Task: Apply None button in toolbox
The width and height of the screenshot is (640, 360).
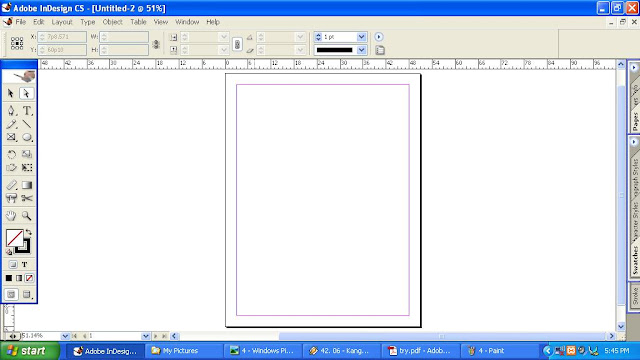Action: (x=29, y=278)
